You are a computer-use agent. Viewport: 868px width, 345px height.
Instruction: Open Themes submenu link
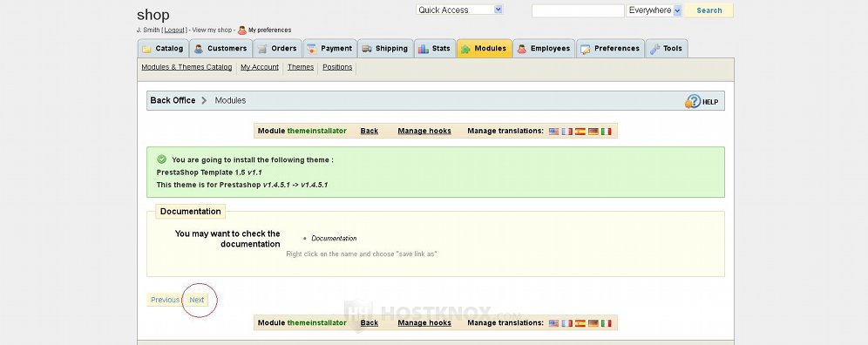pos(301,67)
